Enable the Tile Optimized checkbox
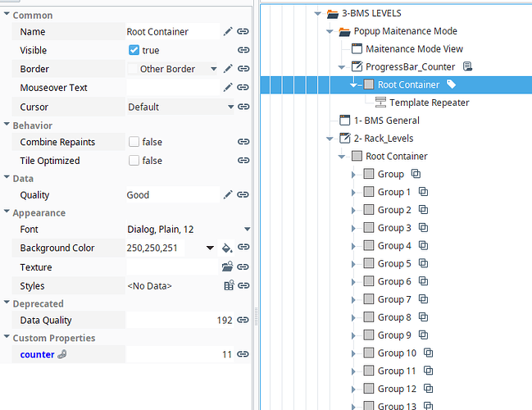Screen dimensions: 532x410 click(x=134, y=161)
